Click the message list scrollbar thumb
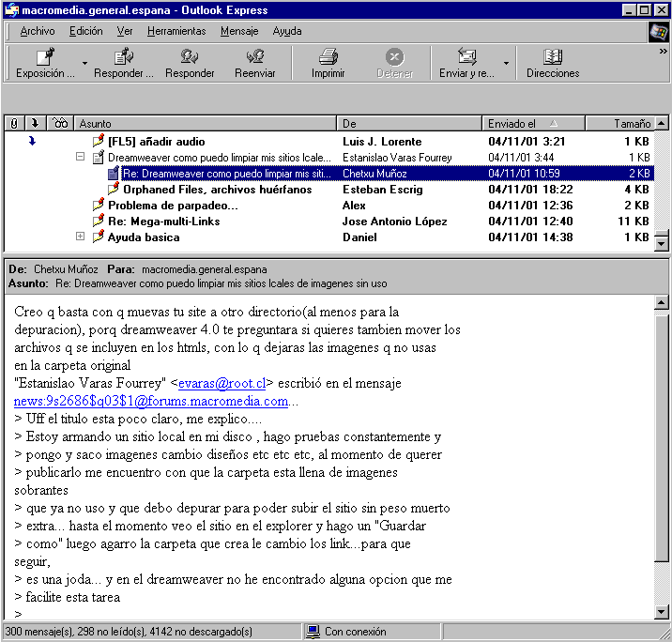 click(x=662, y=234)
